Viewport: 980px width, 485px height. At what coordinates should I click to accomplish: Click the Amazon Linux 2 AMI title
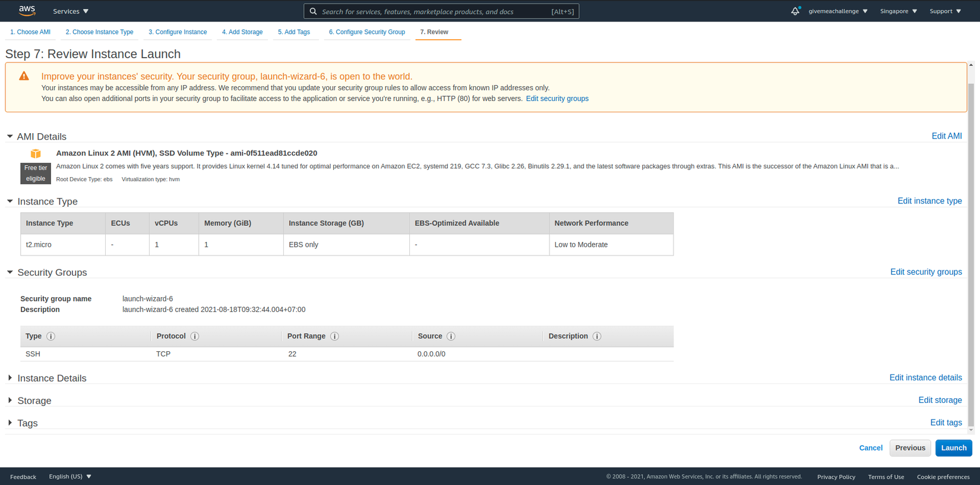click(186, 153)
